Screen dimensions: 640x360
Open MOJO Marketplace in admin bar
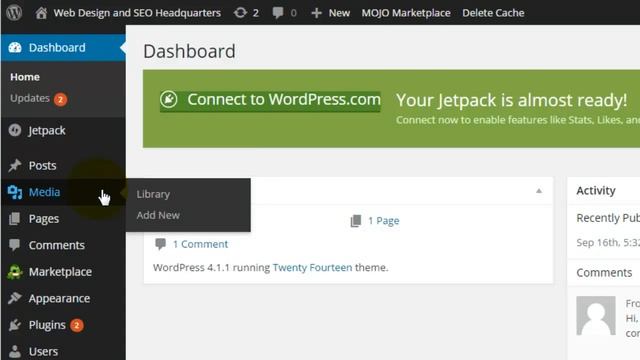(406, 13)
